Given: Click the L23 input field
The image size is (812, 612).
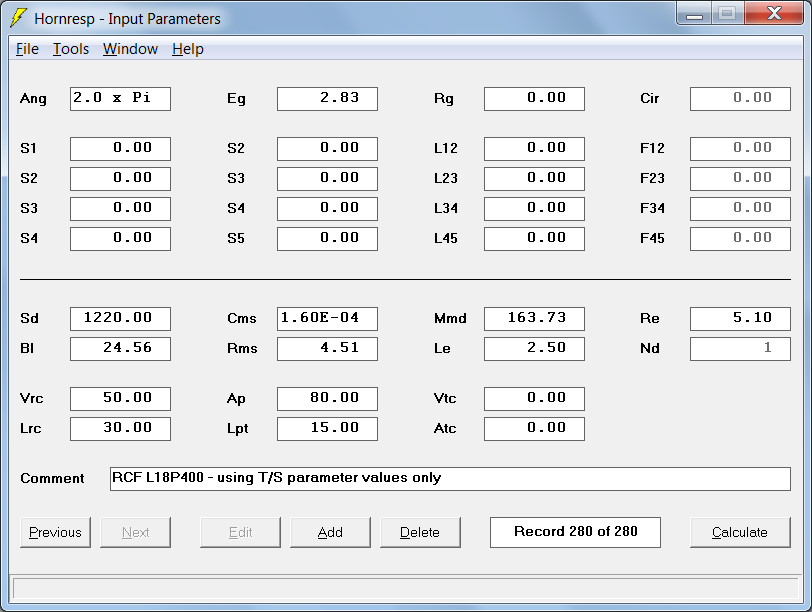Looking at the screenshot, I should (534, 179).
